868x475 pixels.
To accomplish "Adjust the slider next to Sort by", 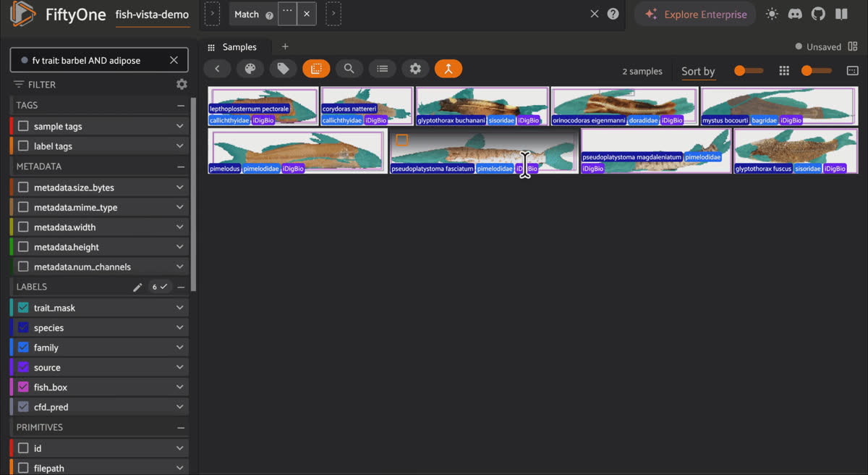I will 749,71.
